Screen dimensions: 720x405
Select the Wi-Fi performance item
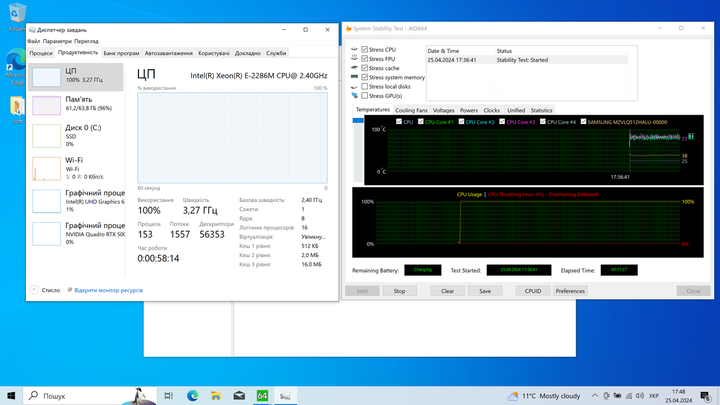(76, 168)
